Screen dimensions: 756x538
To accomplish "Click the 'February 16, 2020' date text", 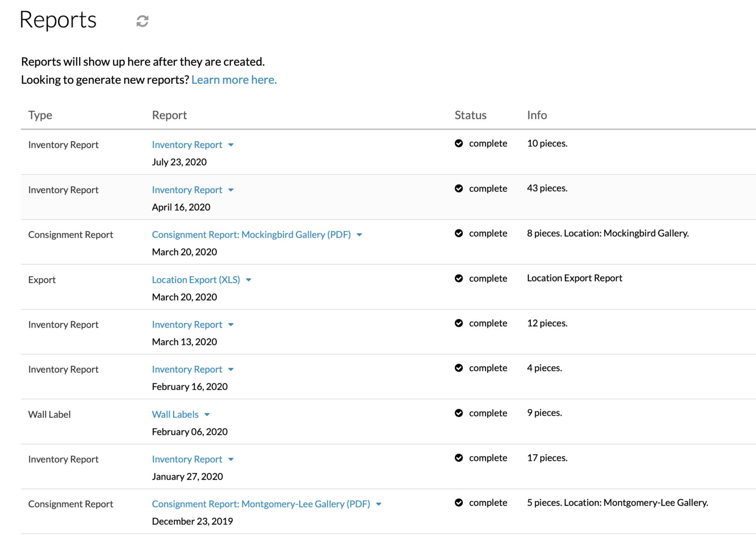I will tap(189, 387).
